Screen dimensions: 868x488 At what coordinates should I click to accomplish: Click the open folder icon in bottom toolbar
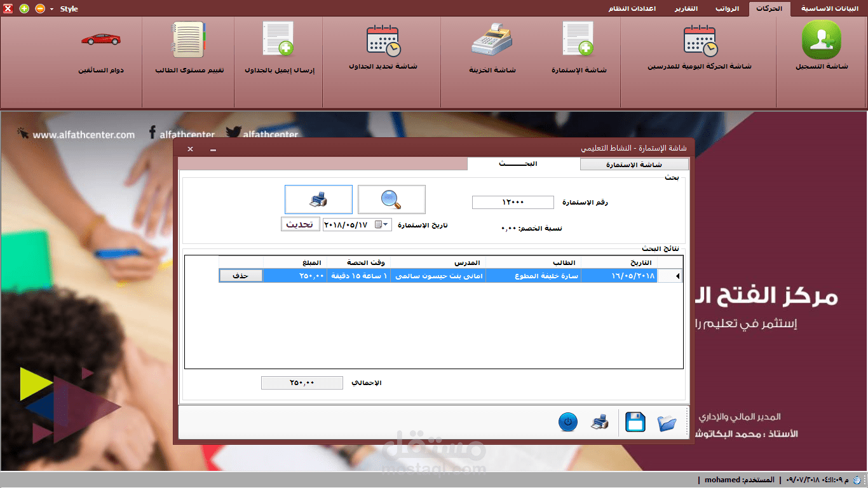pyautogui.click(x=667, y=422)
